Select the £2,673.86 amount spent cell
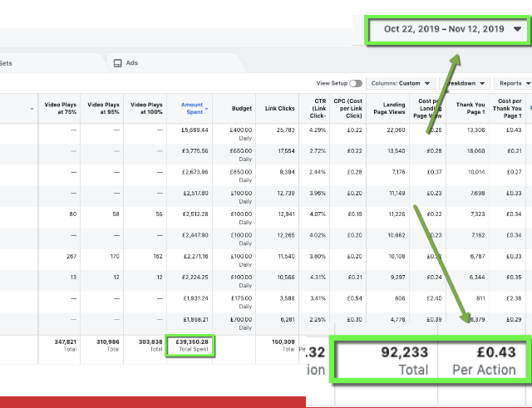Viewport: 532px width, 408px height. click(x=195, y=172)
